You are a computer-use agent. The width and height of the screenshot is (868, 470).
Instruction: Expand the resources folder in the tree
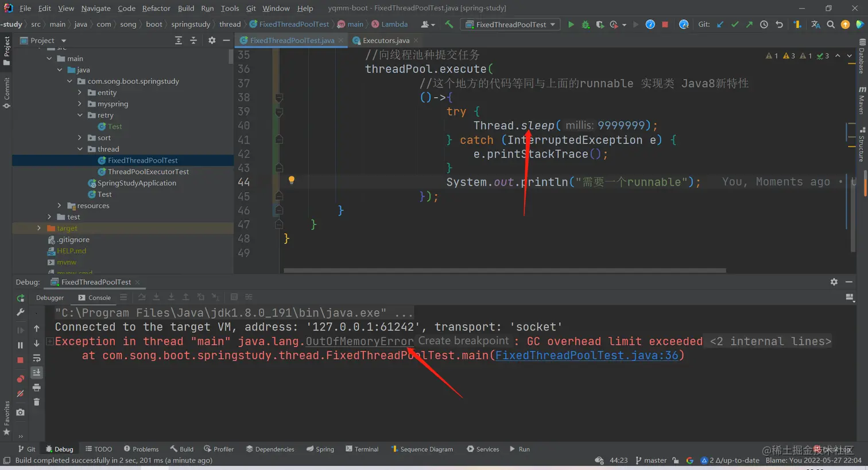point(59,206)
